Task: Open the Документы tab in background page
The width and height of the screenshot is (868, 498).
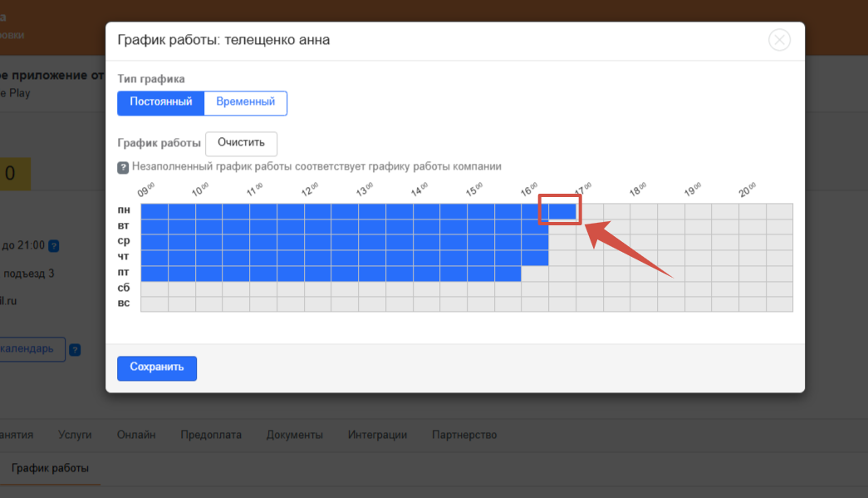Action: [295, 436]
